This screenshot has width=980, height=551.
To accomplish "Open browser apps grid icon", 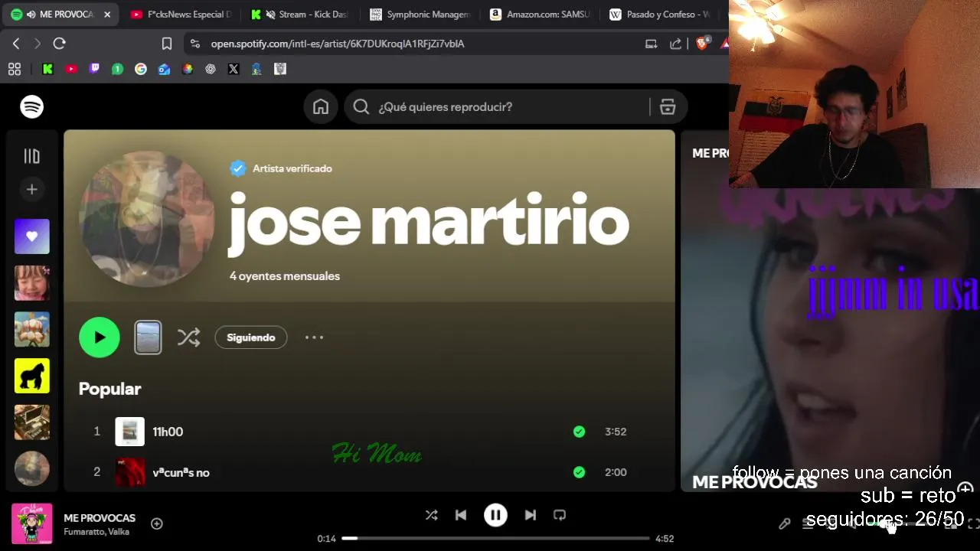I will [x=14, y=69].
